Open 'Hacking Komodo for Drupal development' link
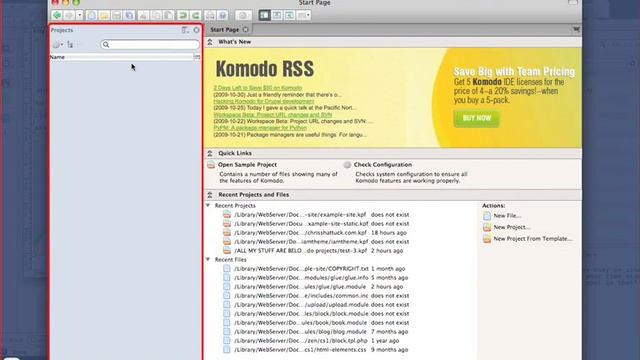 point(264,101)
